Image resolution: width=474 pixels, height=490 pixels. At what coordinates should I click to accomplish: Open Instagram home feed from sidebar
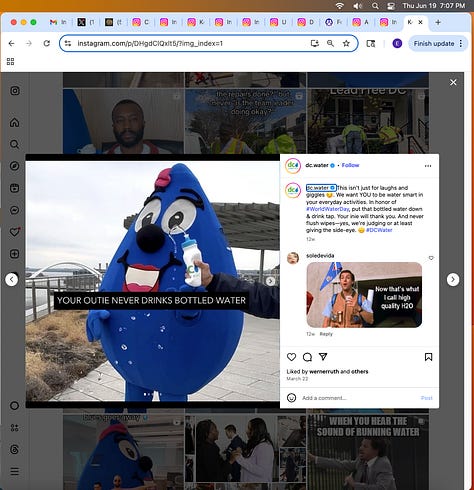[x=14, y=122]
